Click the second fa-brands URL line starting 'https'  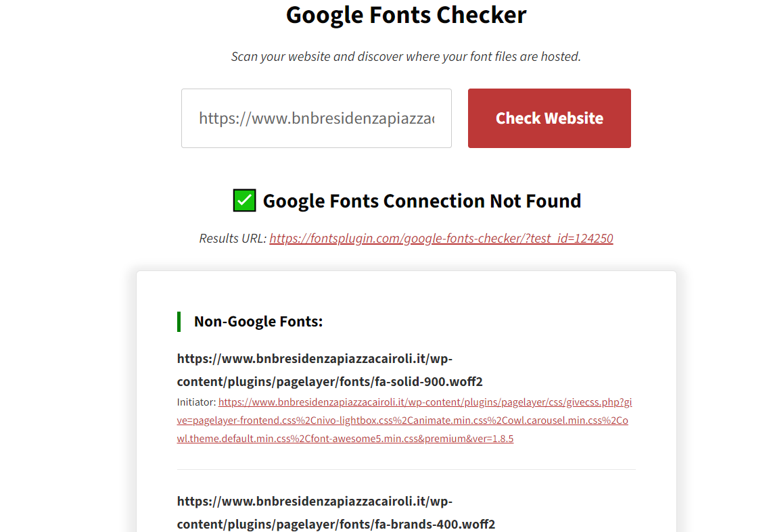point(315,502)
